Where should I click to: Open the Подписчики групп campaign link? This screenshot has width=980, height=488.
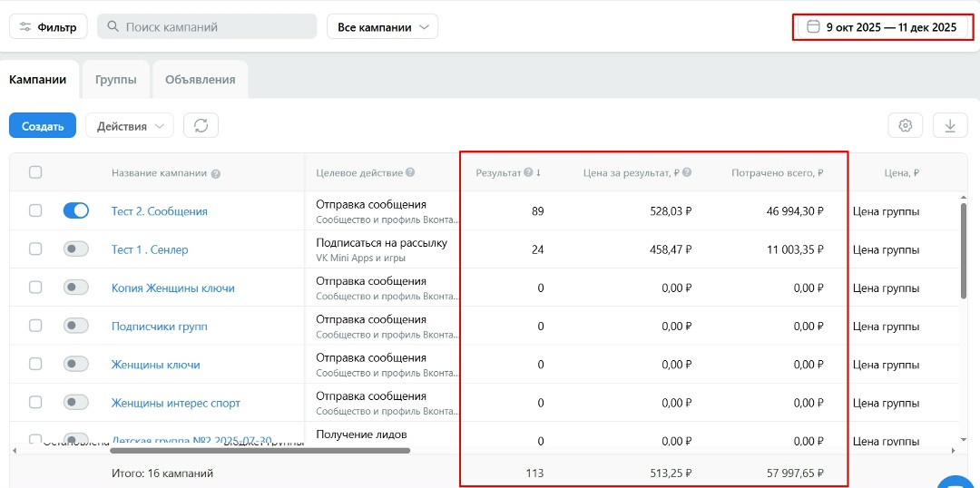tap(160, 327)
